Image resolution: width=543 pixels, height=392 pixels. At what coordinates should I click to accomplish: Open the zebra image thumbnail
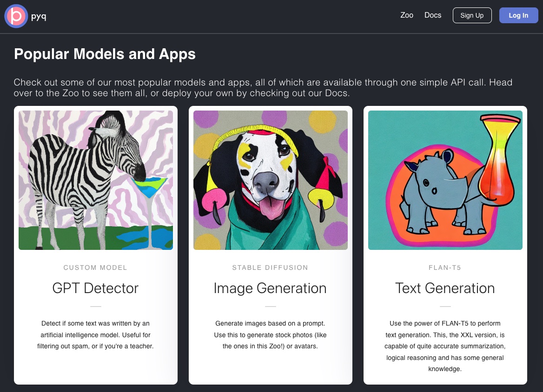[96, 180]
